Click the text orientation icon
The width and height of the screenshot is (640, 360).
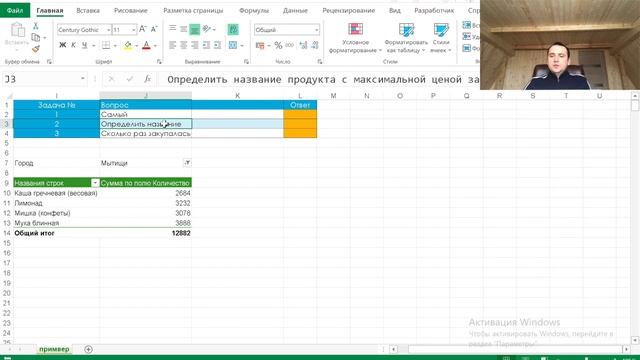click(x=207, y=29)
